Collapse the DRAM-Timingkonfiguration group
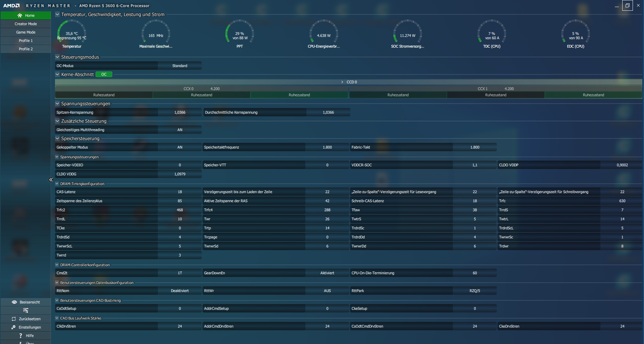Viewport: 644px width, 344px height. click(x=57, y=184)
